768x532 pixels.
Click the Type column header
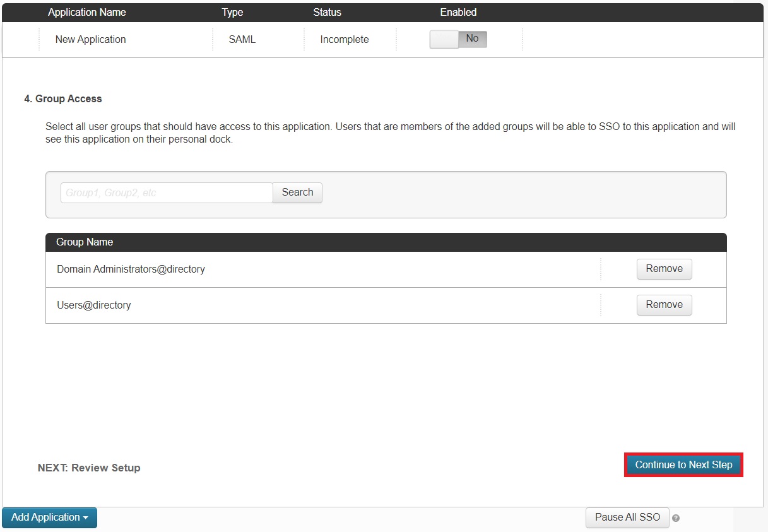[232, 12]
